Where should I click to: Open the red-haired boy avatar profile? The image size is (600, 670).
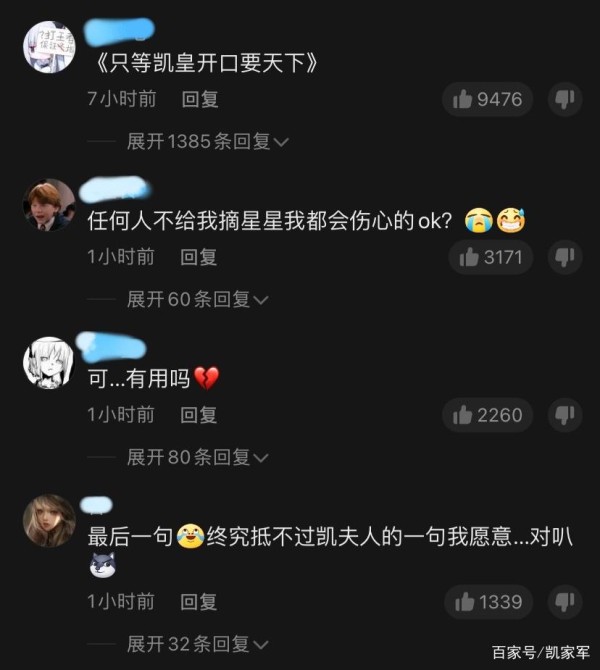tap(49, 205)
